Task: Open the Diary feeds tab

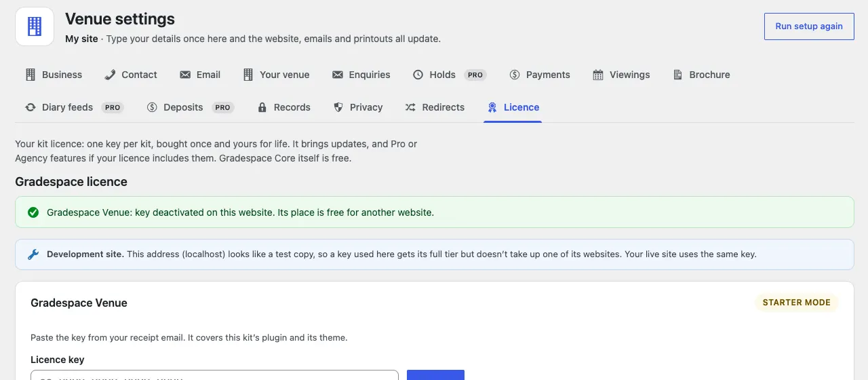Action: click(75, 107)
